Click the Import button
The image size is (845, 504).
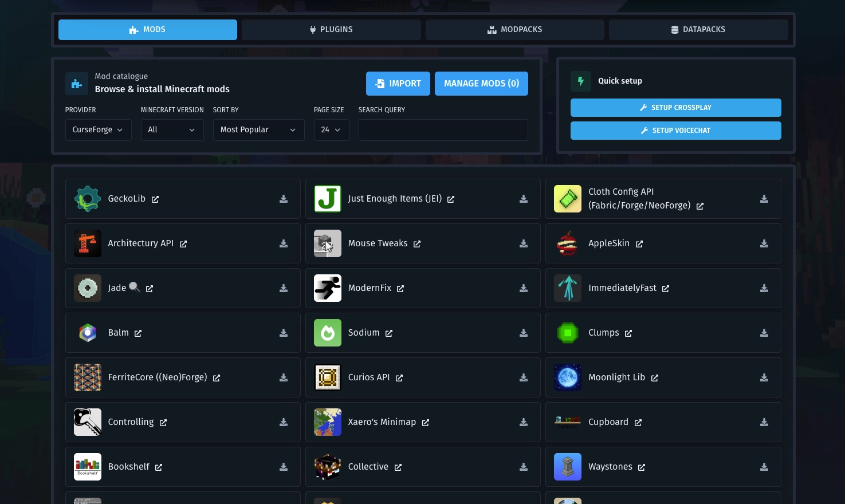tap(398, 84)
